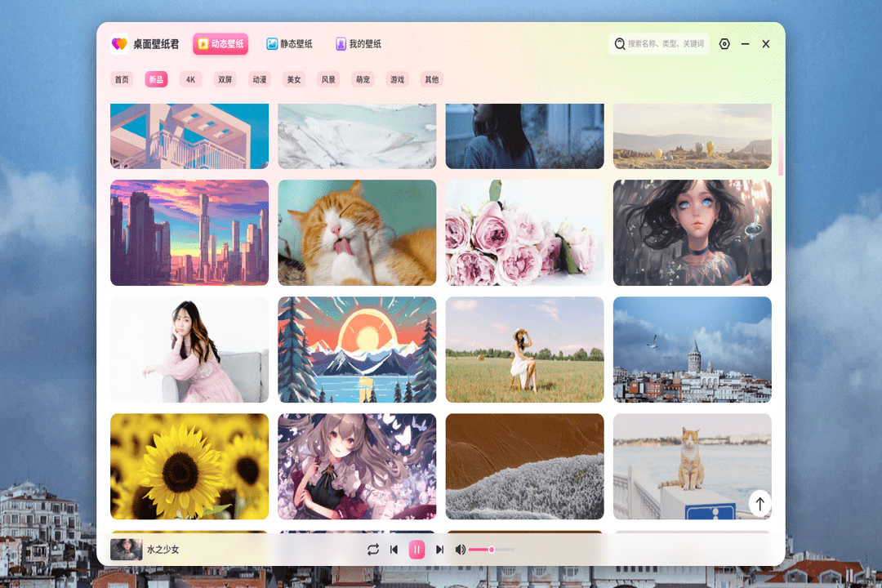Open the sunflower wallpaper

189,466
